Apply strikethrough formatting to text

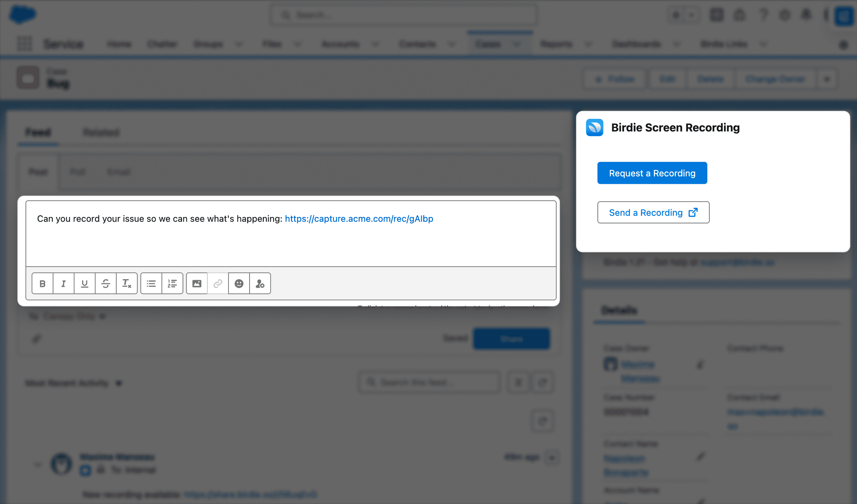pos(106,283)
